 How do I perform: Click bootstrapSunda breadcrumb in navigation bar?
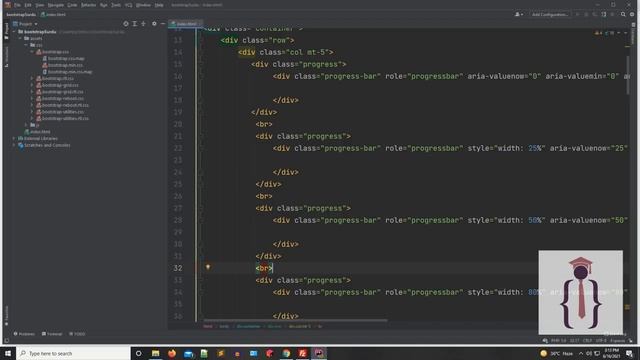[x=21, y=14]
